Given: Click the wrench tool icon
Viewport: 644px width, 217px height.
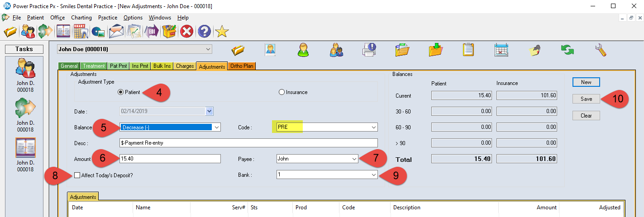Looking at the screenshot, I should coord(601,49).
